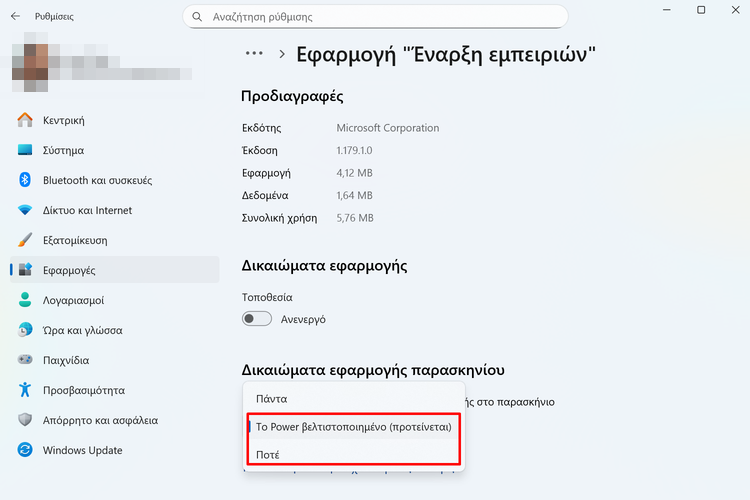
Task: Open Απόρρητο και ασφάλεια section
Action: pyautogui.click(x=100, y=420)
